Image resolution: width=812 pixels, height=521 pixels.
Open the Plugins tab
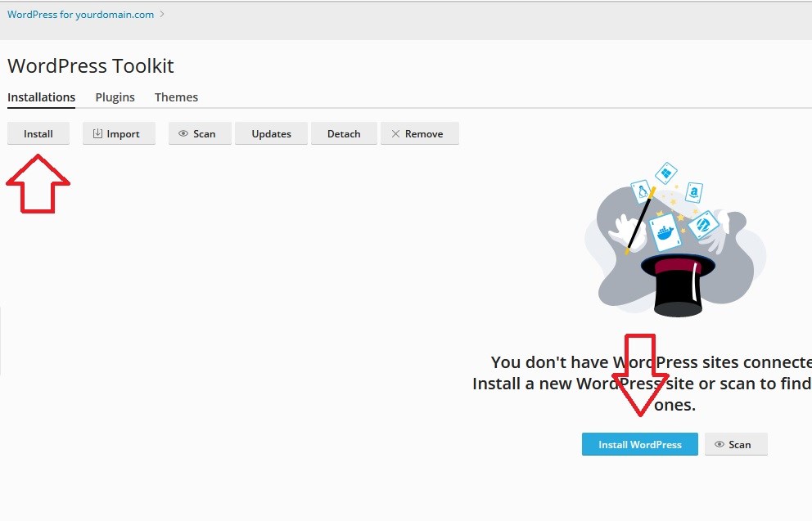click(115, 97)
